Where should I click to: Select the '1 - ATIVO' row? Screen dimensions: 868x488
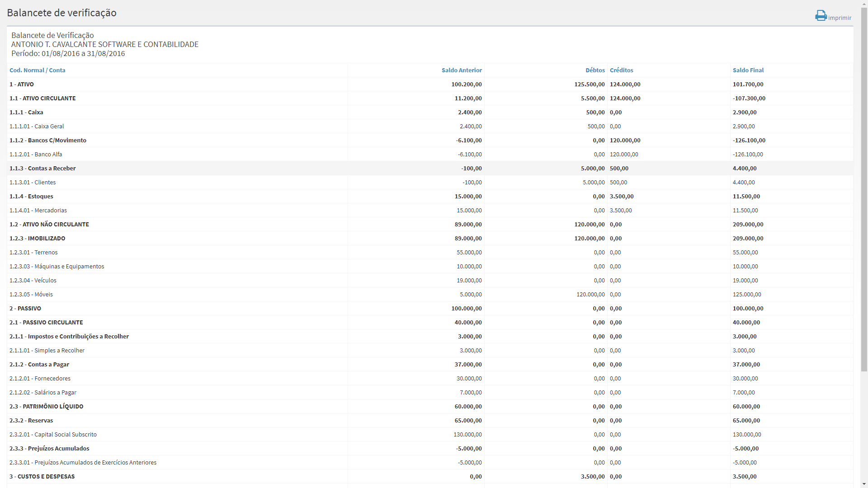pyautogui.click(x=430, y=84)
